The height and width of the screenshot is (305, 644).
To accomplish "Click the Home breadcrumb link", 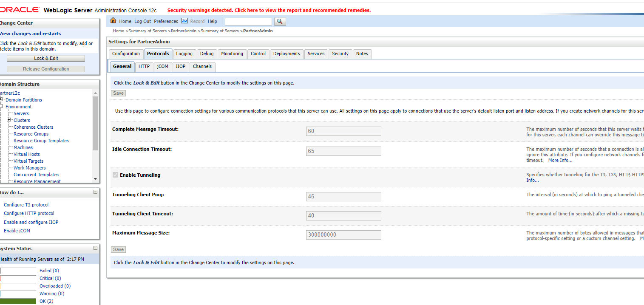I will click(x=119, y=31).
